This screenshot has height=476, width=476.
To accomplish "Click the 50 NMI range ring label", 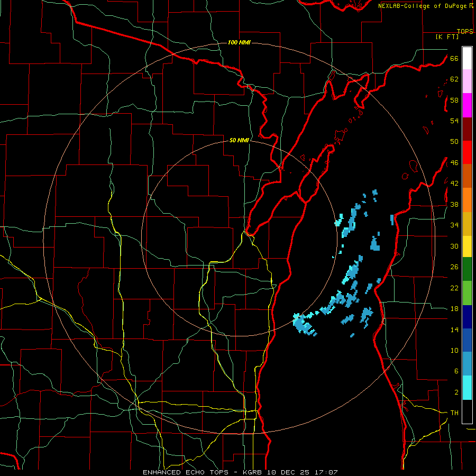I will coord(239,140).
